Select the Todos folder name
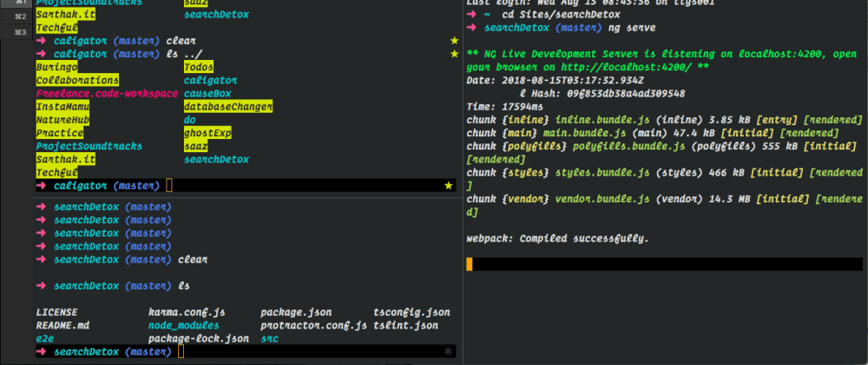 (x=199, y=68)
